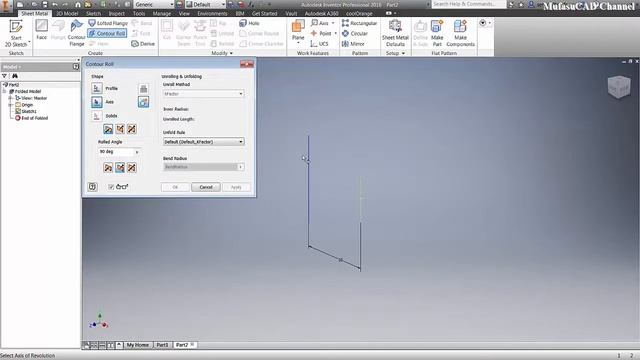Toggle the preview checkbox with glasses icon
This screenshot has width=640, height=360.
[111, 187]
